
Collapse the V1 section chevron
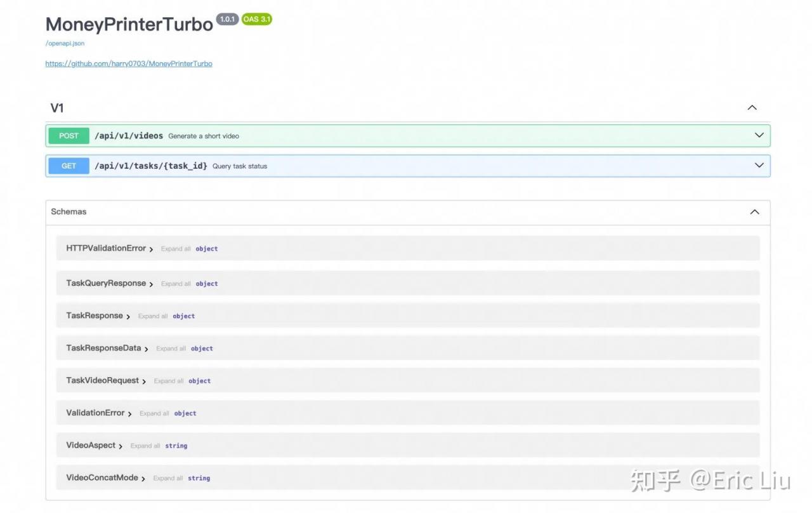752,108
